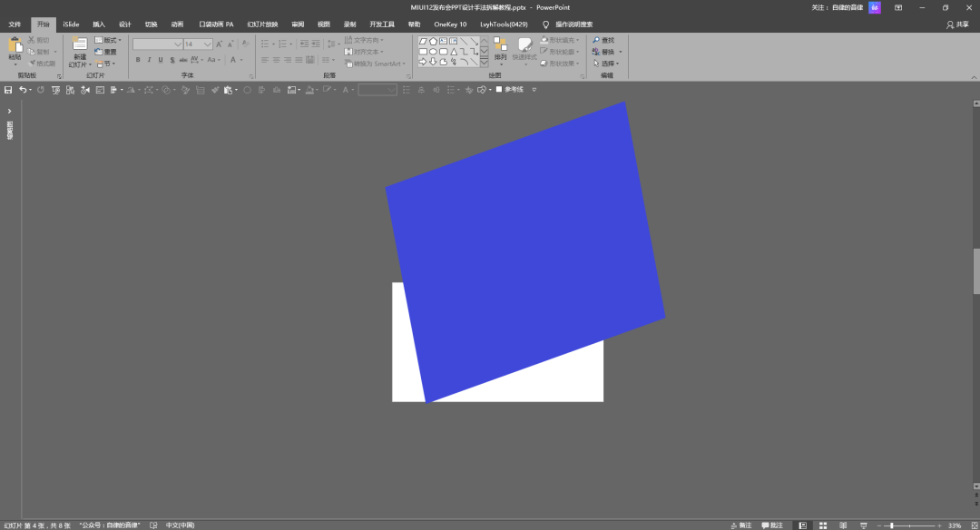The image size is (980, 530).
Task: Click the Undo arrow icon
Action: pos(22,90)
